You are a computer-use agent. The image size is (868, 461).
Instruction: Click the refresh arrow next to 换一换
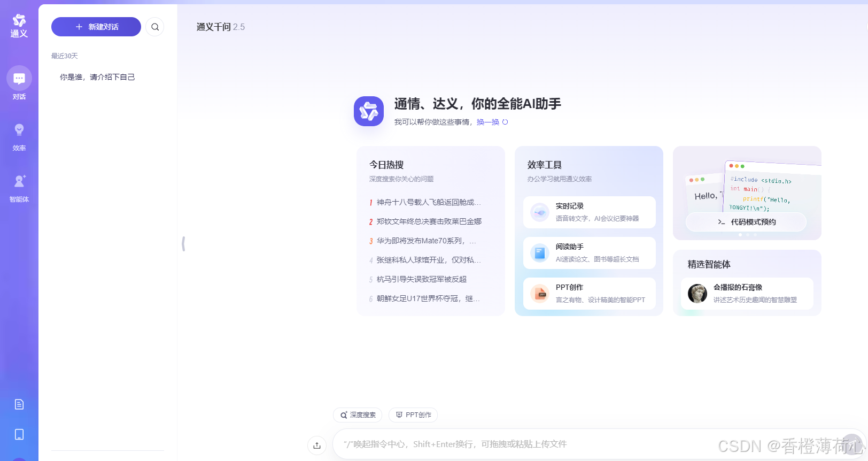(505, 122)
